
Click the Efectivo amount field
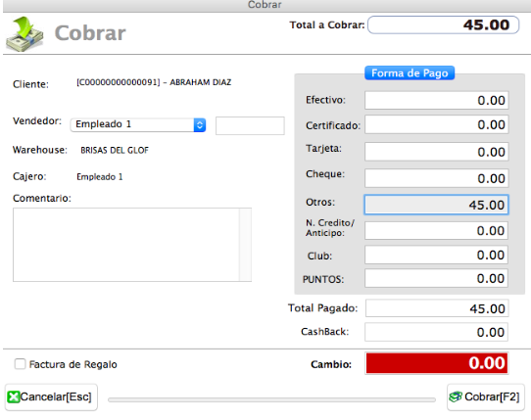coord(437,100)
